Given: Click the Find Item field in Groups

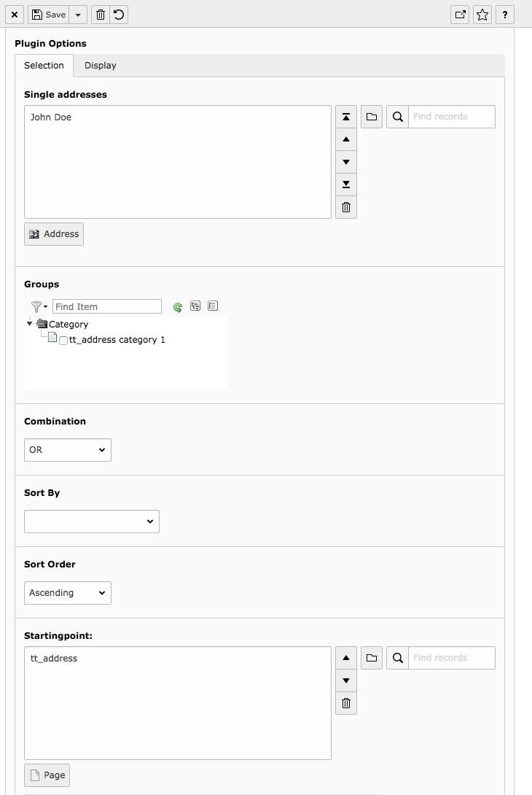Looking at the screenshot, I should (x=107, y=306).
